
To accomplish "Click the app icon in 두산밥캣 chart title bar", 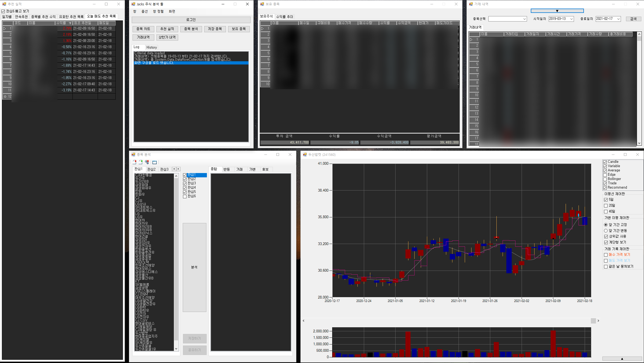I will 305,154.
